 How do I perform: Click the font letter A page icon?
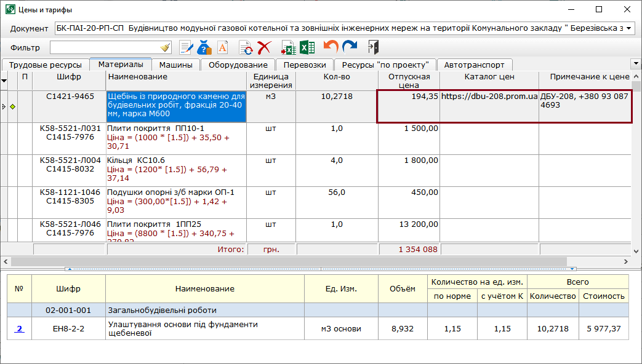(x=222, y=47)
